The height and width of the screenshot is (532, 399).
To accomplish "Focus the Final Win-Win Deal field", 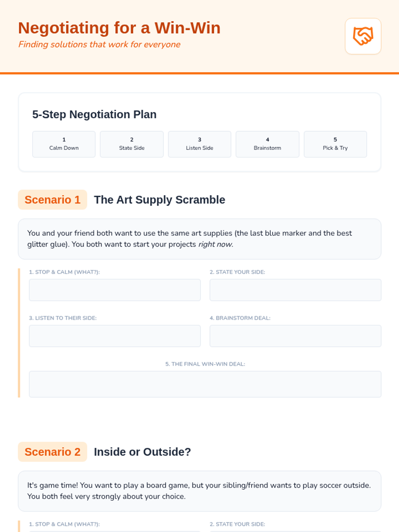I will (205, 384).
